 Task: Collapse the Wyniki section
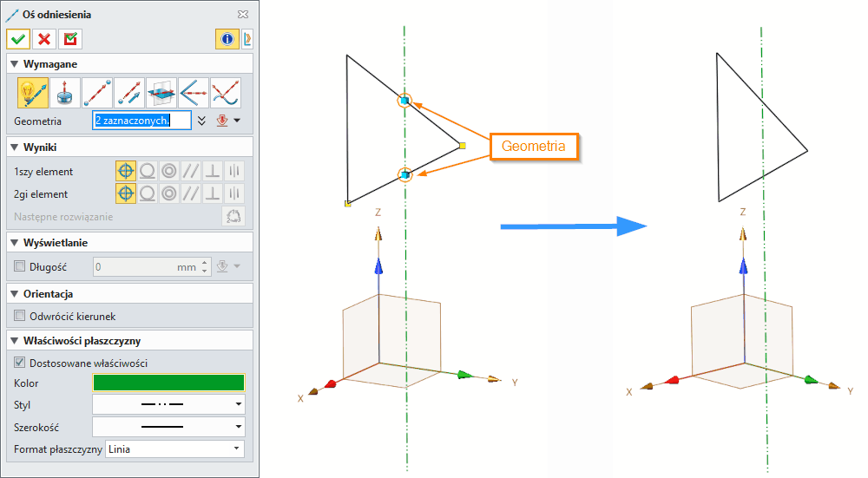coord(15,147)
